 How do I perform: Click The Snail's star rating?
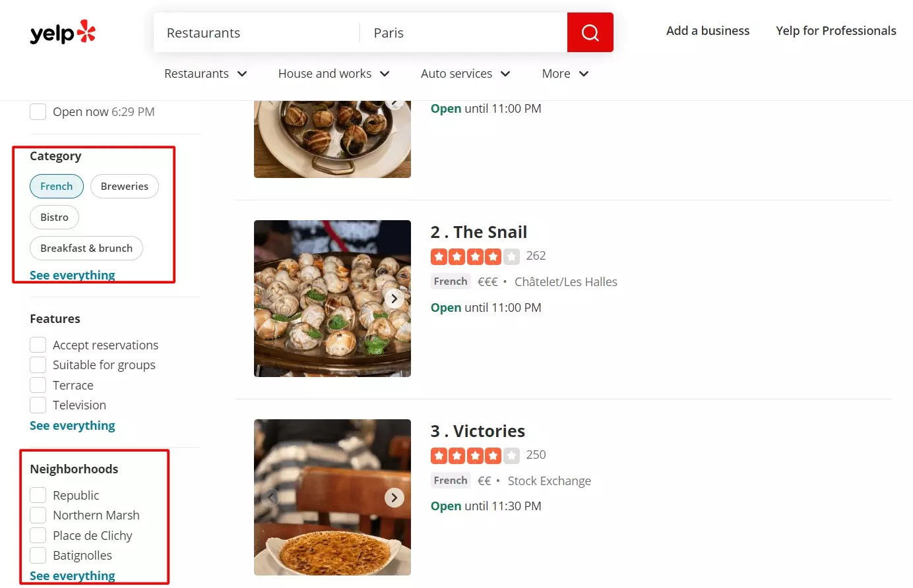[x=476, y=256]
